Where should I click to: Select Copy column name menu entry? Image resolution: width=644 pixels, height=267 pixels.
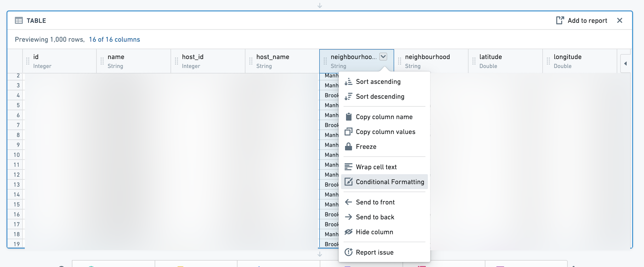pyautogui.click(x=384, y=117)
